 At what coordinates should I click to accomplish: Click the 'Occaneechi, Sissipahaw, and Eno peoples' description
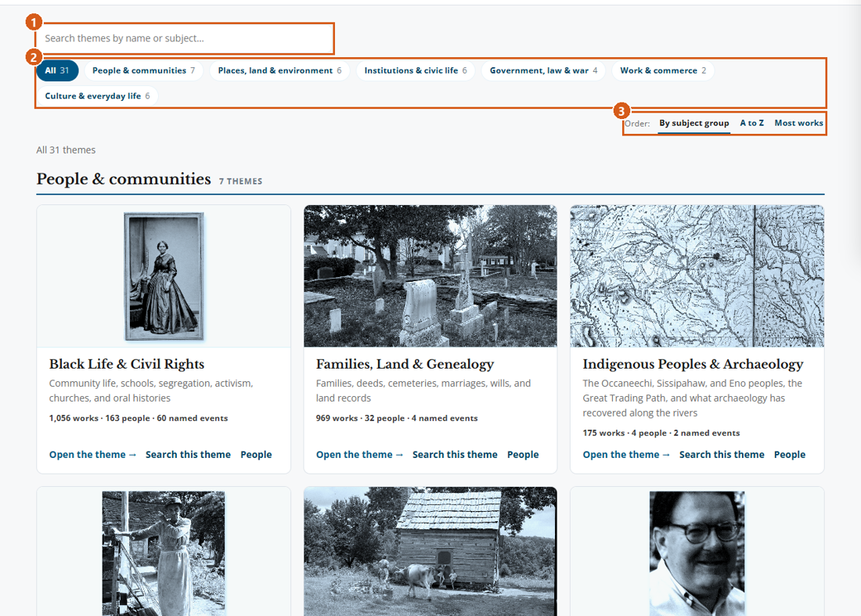pyautogui.click(x=693, y=398)
